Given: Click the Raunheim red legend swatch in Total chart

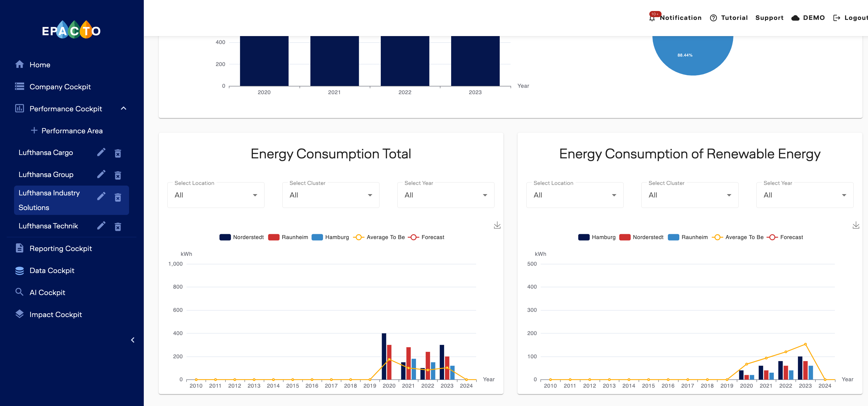Looking at the screenshot, I should pos(274,237).
